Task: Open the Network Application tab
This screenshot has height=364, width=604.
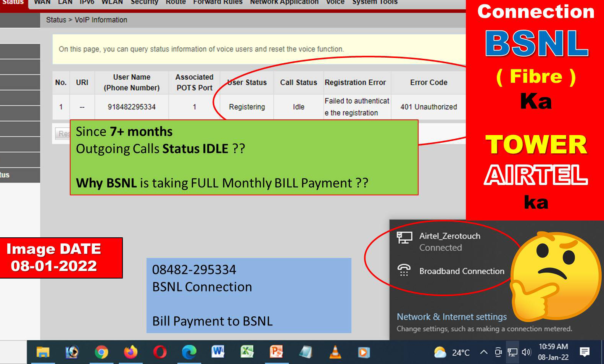Action: click(284, 2)
